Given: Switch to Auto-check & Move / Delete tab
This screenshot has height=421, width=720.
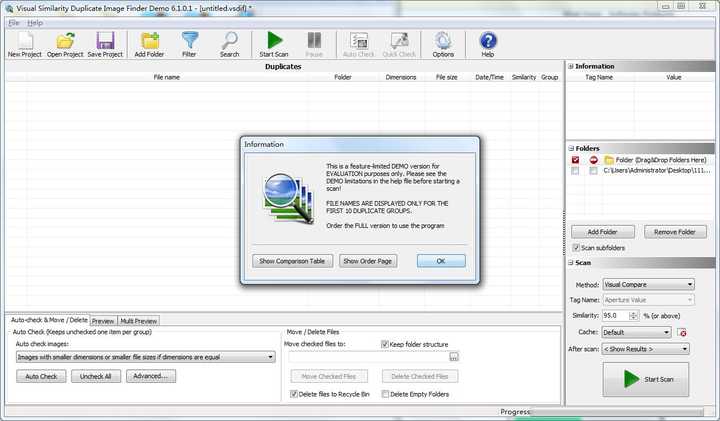Looking at the screenshot, I should click(49, 320).
